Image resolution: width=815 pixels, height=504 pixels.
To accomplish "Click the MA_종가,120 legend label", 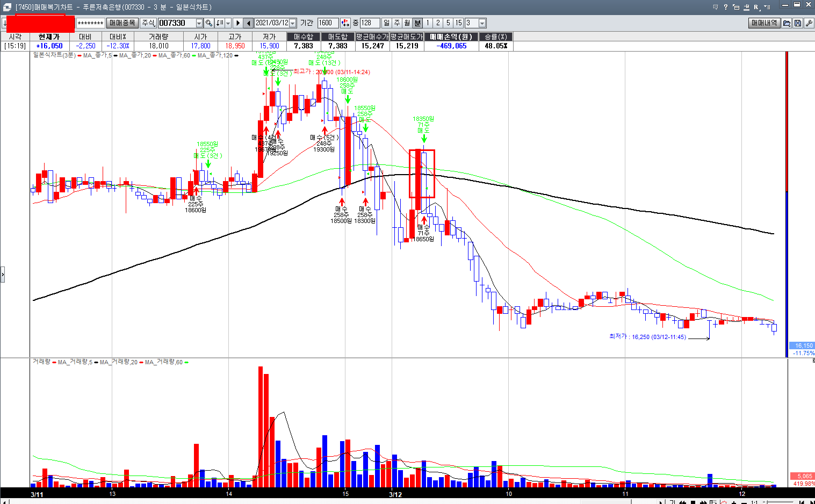I will 215,55.
